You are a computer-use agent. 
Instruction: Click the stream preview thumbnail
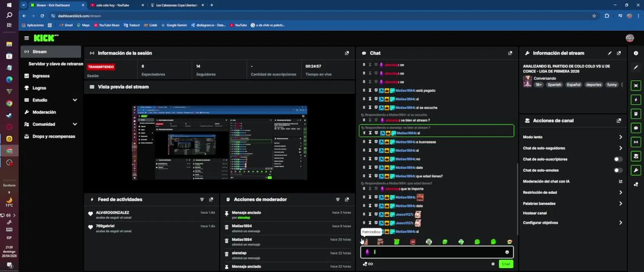220,143
